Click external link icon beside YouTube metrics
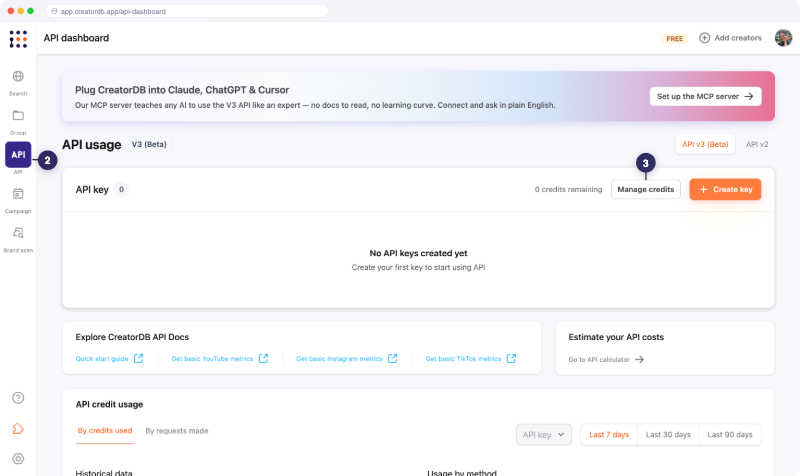This screenshot has width=800, height=476. pyautogui.click(x=263, y=359)
